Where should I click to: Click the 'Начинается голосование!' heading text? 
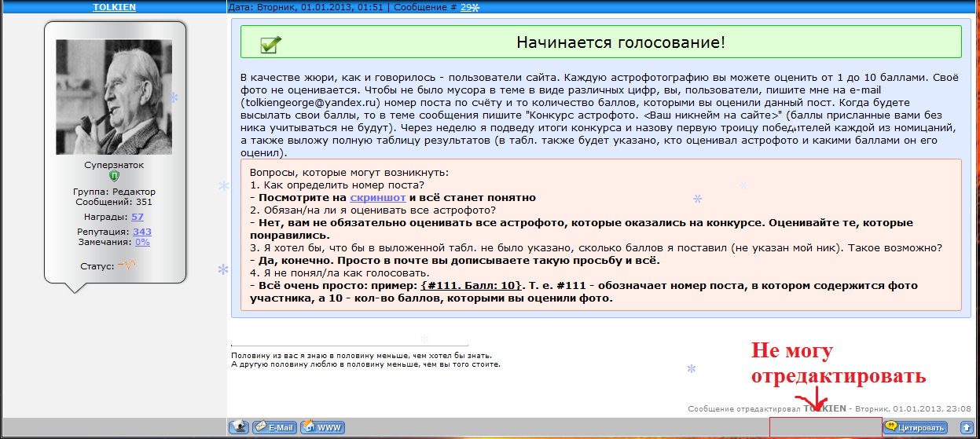[x=621, y=42]
